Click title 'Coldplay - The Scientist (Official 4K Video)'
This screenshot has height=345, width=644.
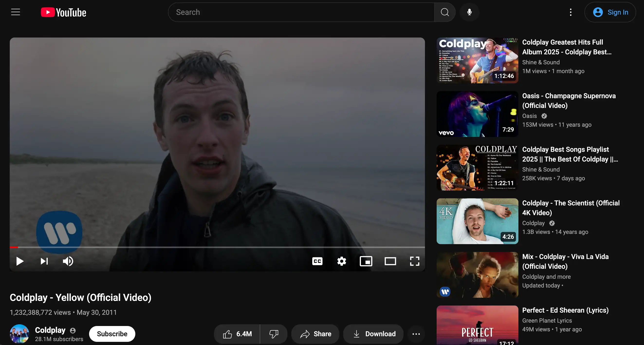pyautogui.click(x=571, y=208)
